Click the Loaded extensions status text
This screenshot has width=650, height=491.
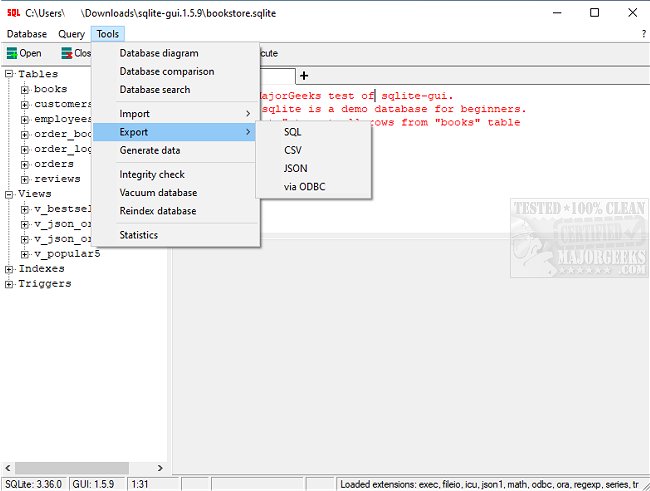489,484
